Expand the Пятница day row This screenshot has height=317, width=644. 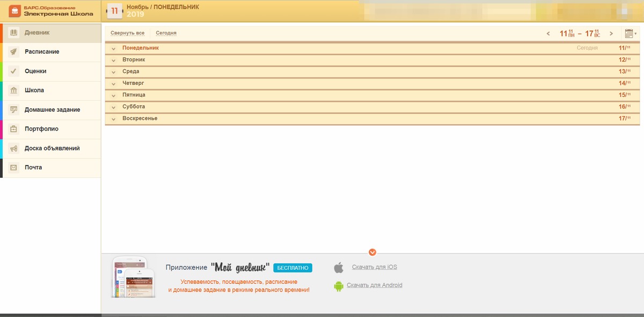point(372,95)
